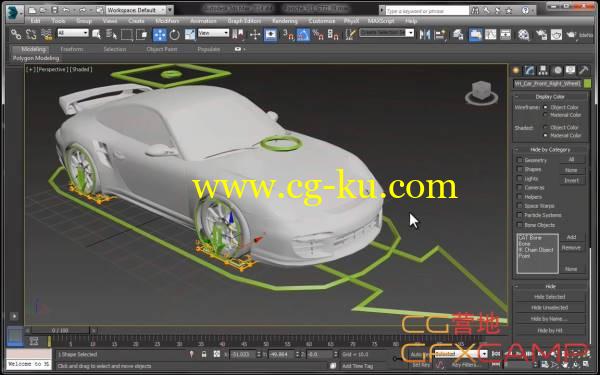The image size is (600, 375).
Task: Open the Modifiers menu
Action: click(x=167, y=21)
